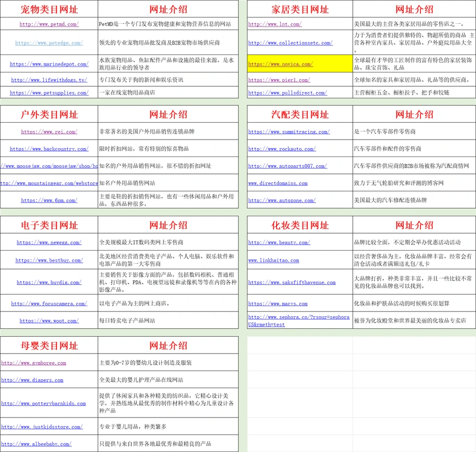Screen dimensions: 476x452
Task: Click the www.rockauto.com hyperlink
Action: pyautogui.click(x=282, y=149)
